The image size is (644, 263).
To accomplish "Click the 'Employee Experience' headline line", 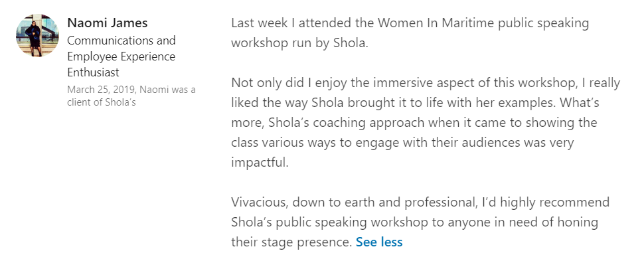I will [121, 56].
